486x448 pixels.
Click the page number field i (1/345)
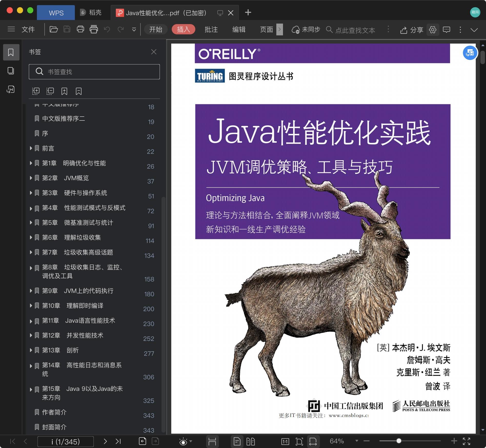[x=66, y=441]
